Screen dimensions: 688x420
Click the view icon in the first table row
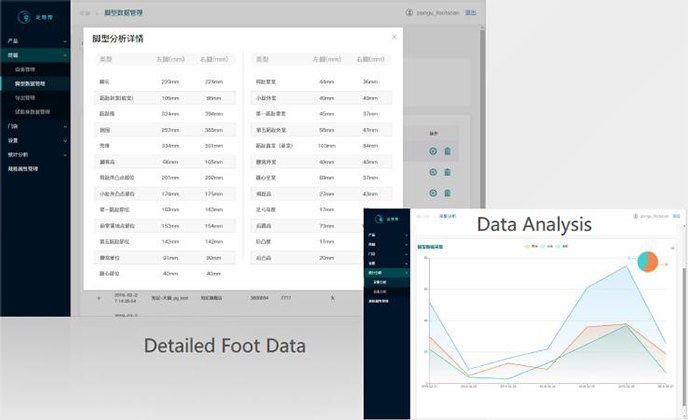pos(432,151)
